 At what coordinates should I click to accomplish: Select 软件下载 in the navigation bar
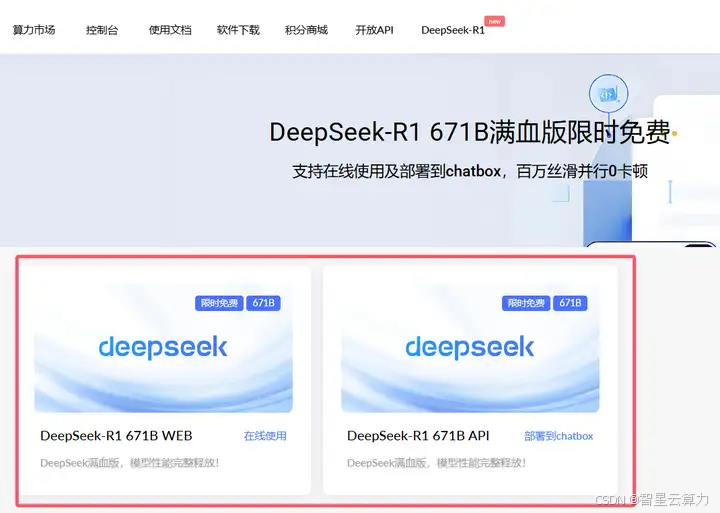point(238,30)
